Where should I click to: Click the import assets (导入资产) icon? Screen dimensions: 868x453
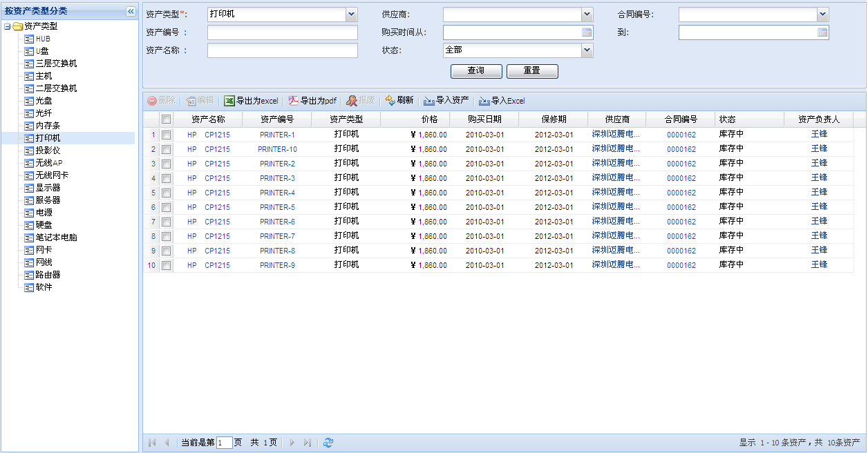point(429,101)
